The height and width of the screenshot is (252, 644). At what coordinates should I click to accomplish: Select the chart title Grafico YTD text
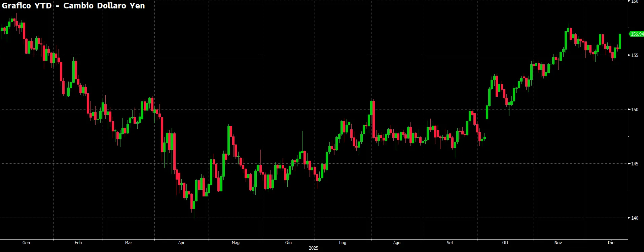[27, 6]
